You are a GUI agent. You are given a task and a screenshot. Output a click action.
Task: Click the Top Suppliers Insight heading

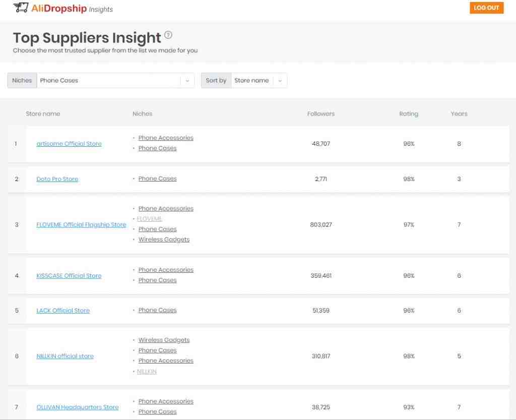pos(87,38)
